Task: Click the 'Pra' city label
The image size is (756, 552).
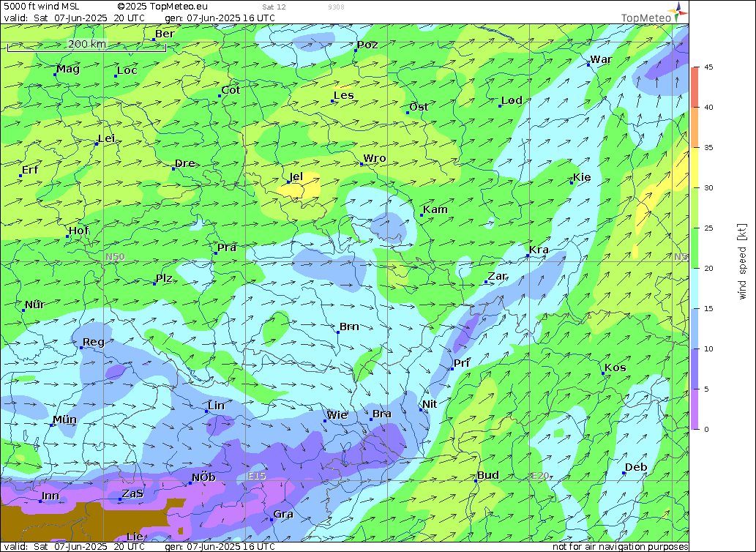Action: pos(227,247)
